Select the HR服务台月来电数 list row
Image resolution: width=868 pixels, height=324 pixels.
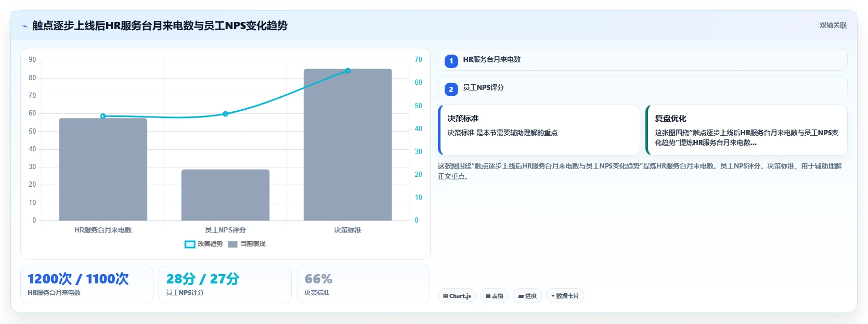pos(642,59)
